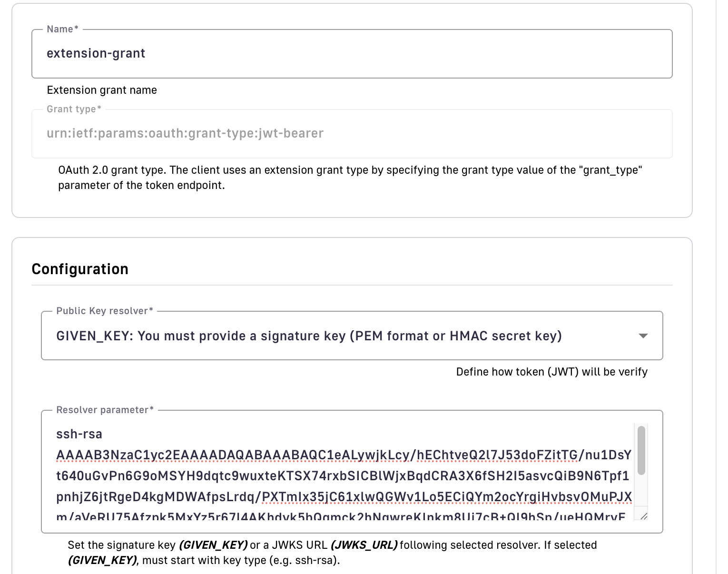Click the scrollbar track below the thumb
The image size is (728, 574).
tap(641, 490)
